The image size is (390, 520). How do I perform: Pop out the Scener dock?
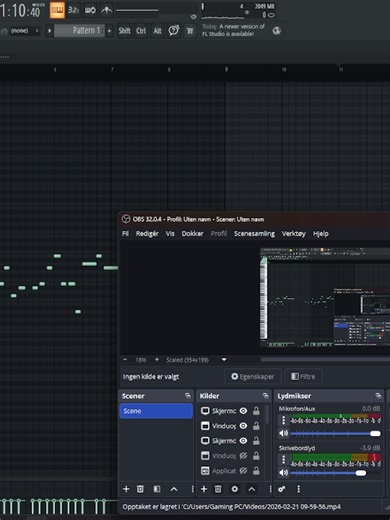tap(188, 396)
